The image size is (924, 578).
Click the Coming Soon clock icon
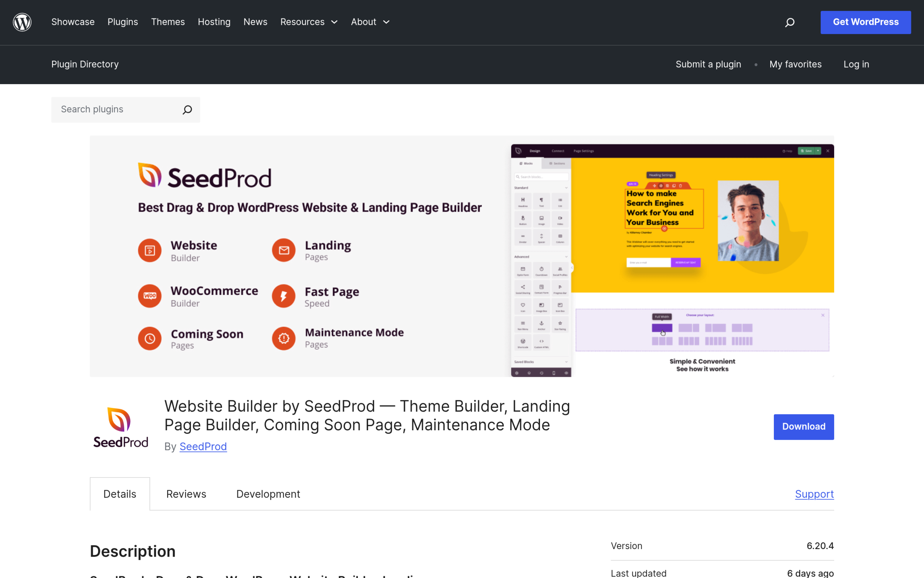[150, 338]
